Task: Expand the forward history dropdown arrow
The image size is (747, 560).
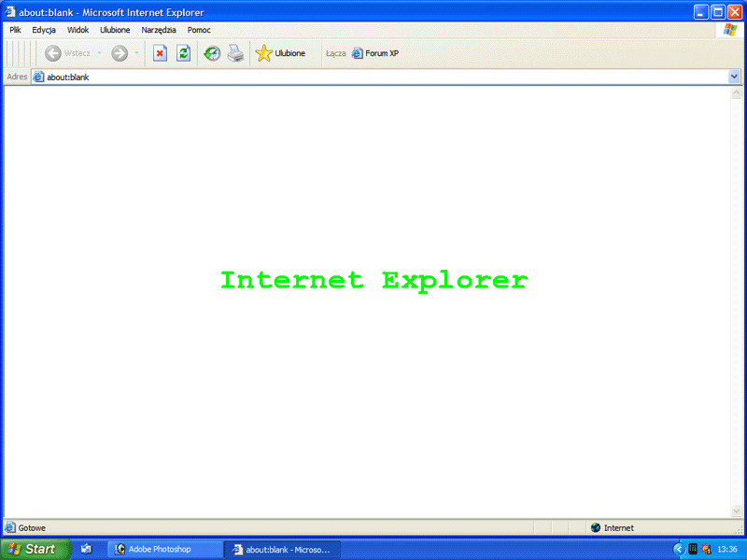Action: pos(136,53)
